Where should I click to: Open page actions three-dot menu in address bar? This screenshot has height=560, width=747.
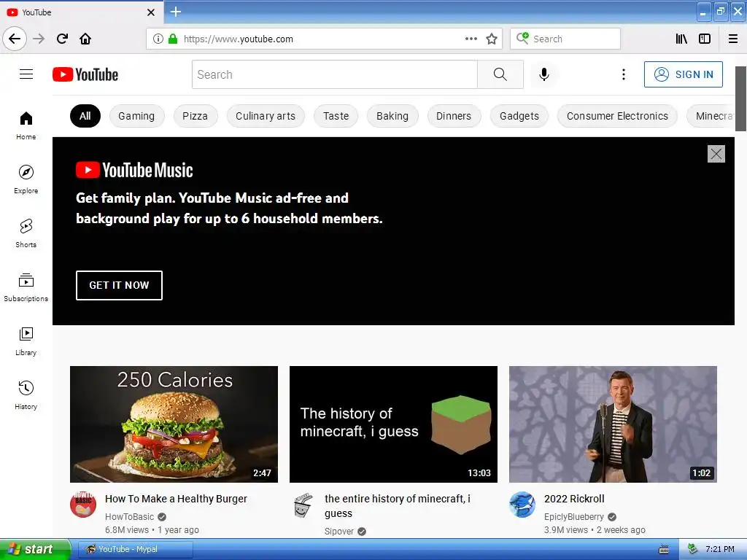pos(471,39)
